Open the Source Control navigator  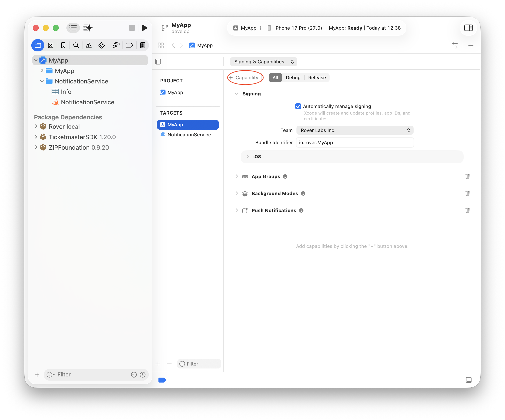[x=50, y=45]
